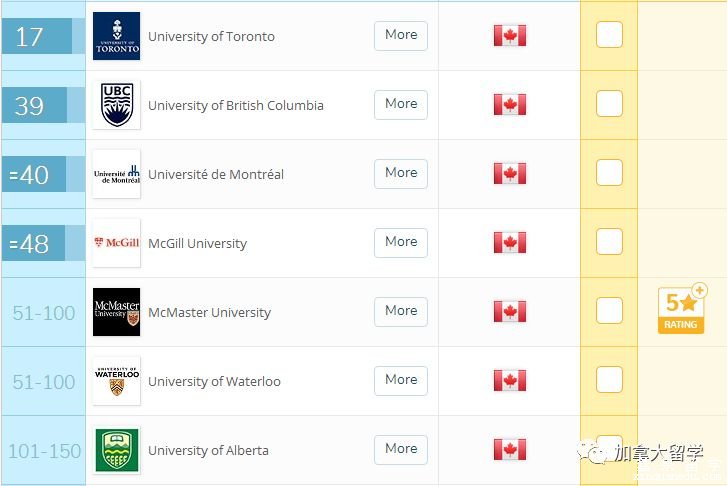Click the Canada flag in Toronto row
Screen dimensions: 727x486
[x=510, y=35]
